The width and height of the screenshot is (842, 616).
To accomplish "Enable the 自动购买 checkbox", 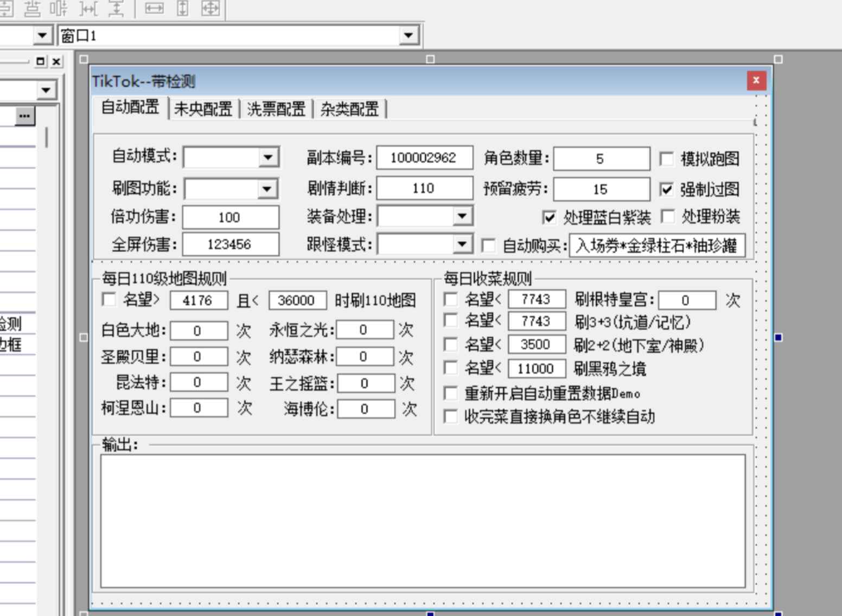I will click(x=488, y=246).
